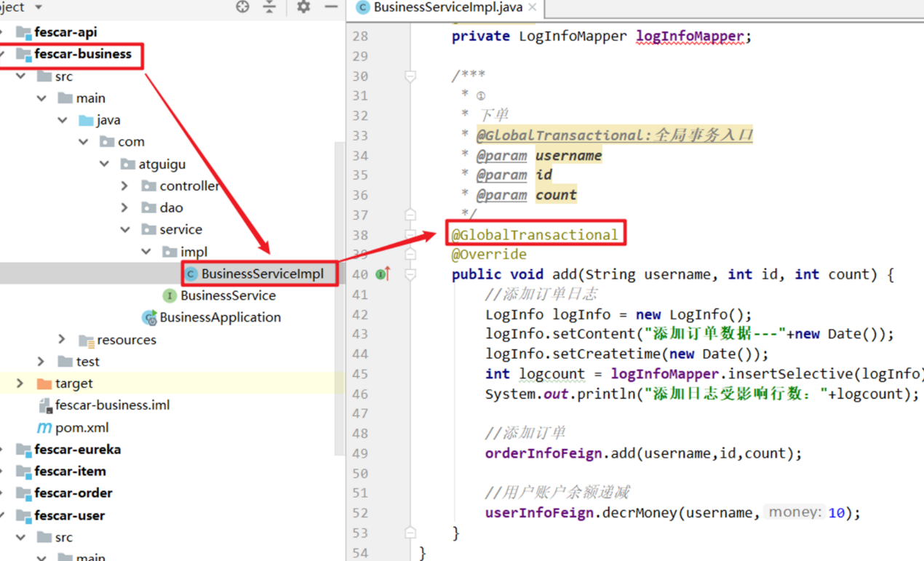Close the BusinessServiceImpl.java tab
This screenshot has width=924, height=561.
[533, 7]
